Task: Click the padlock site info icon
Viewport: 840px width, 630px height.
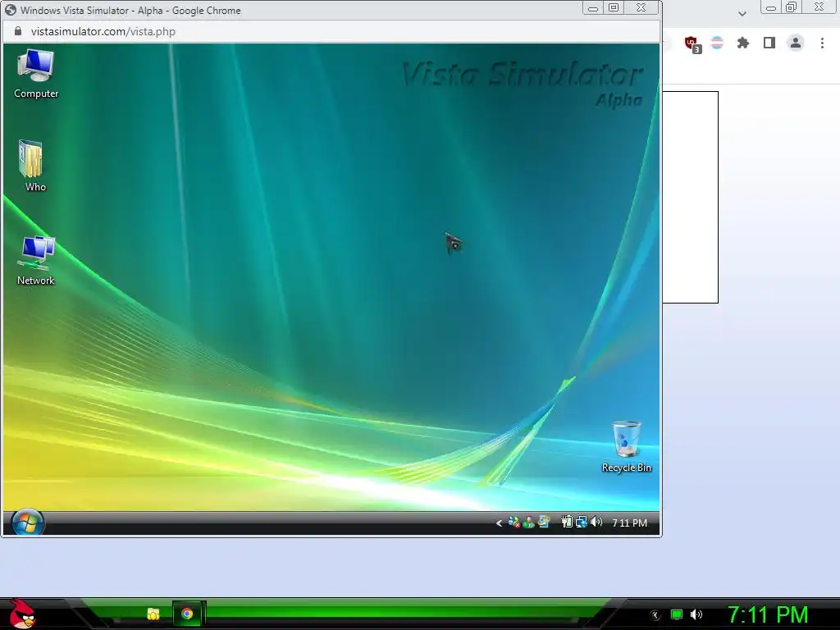Action: (x=18, y=31)
